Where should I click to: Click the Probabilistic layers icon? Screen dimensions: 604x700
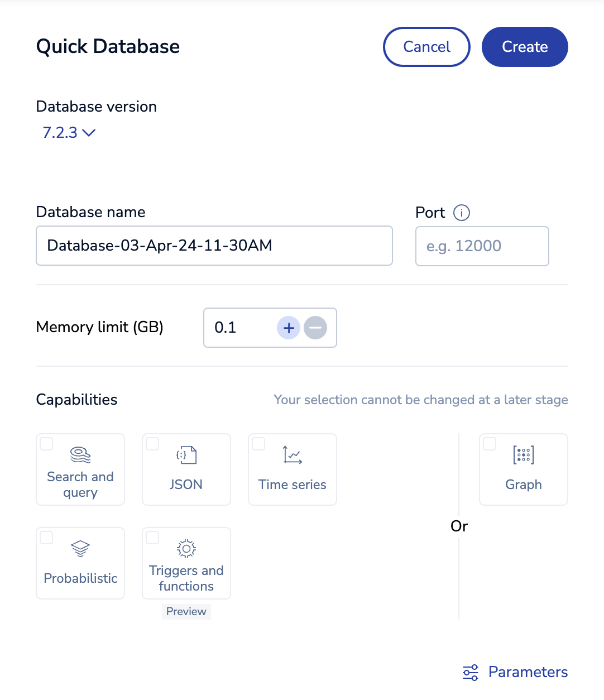80,549
